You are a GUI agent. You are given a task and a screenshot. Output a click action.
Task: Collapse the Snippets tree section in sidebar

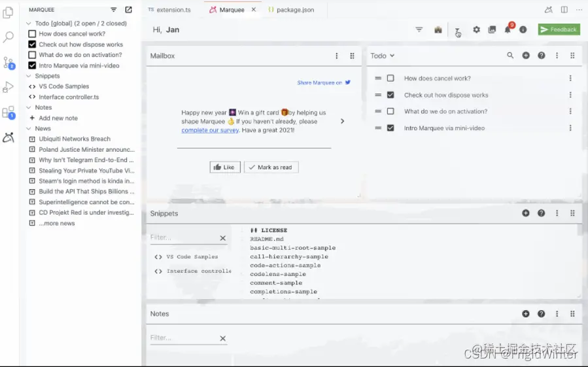click(x=29, y=76)
